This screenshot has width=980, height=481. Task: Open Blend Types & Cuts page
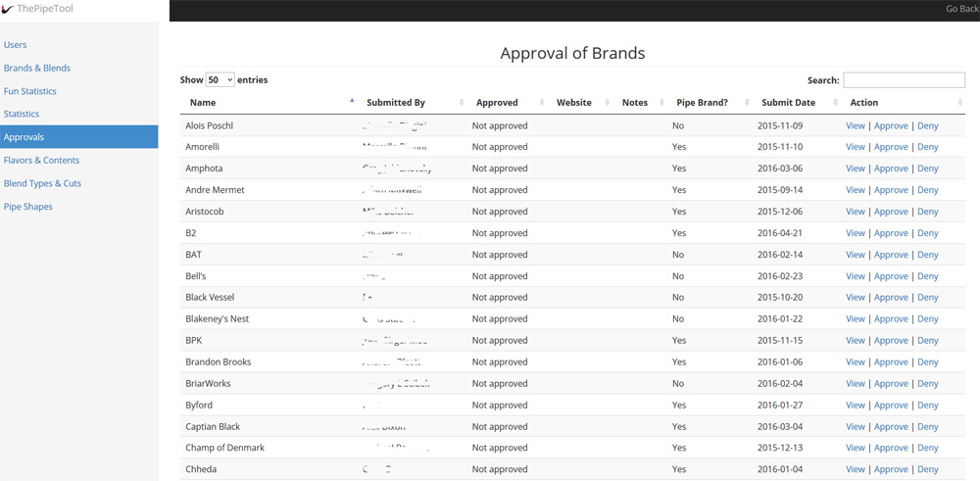(x=42, y=183)
